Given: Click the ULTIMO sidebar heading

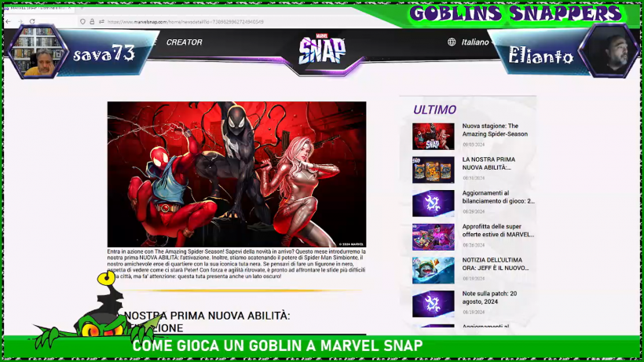Looking at the screenshot, I should [x=434, y=110].
